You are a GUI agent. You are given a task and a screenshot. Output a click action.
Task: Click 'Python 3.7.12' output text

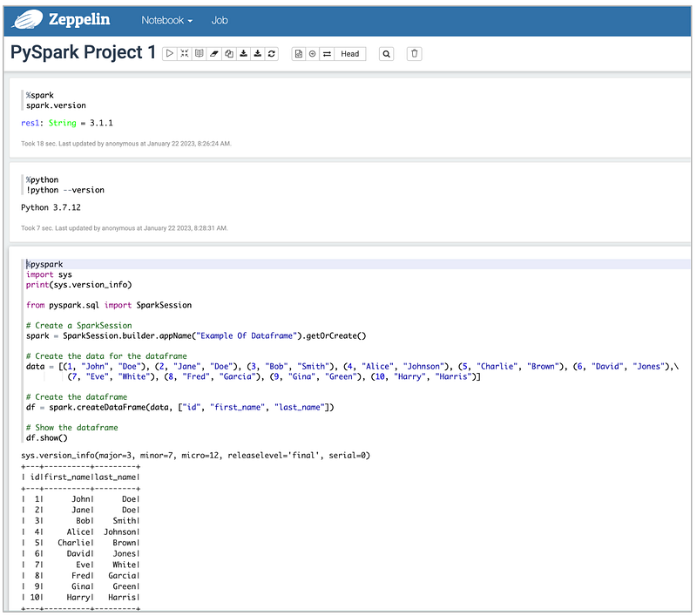51,207
